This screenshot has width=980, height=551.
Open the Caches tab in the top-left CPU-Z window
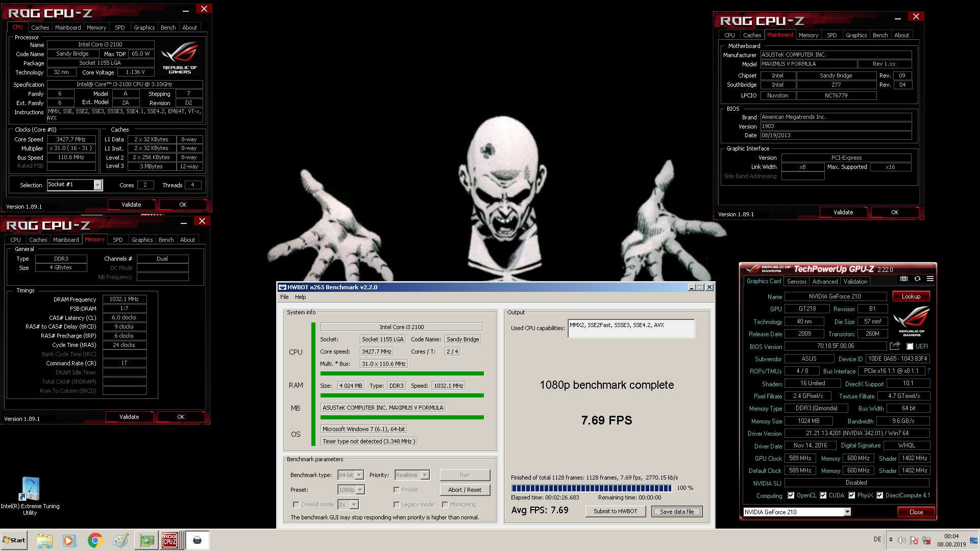point(40,28)
